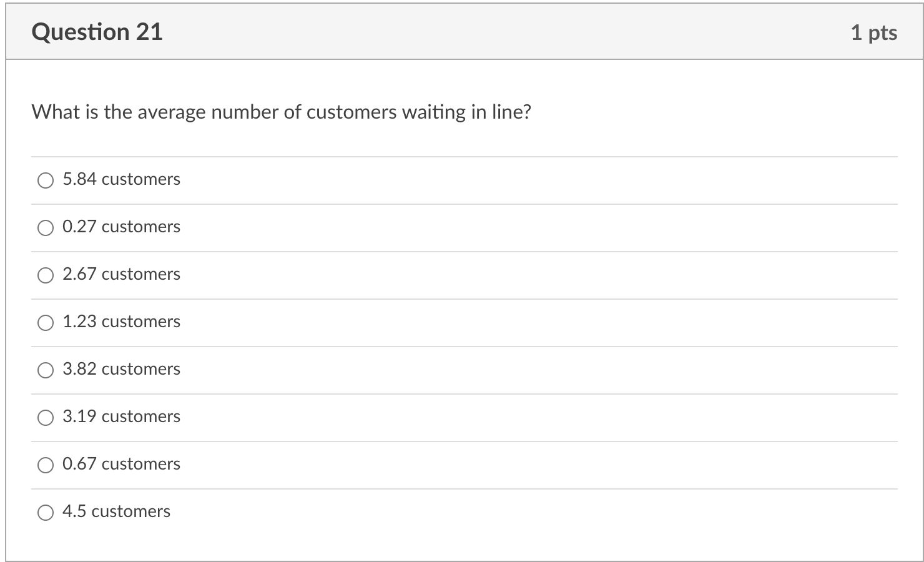Select the 5.84 customers radio button
The height and width of the screenshot is (562, 924).
pyautogui.click(x=46, y=180)
